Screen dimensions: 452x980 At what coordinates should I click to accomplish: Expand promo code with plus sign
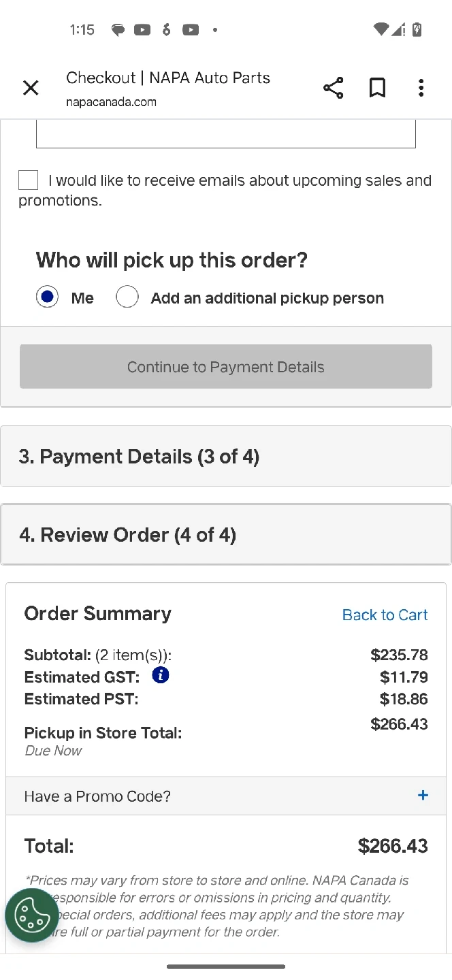coord(423,796)
